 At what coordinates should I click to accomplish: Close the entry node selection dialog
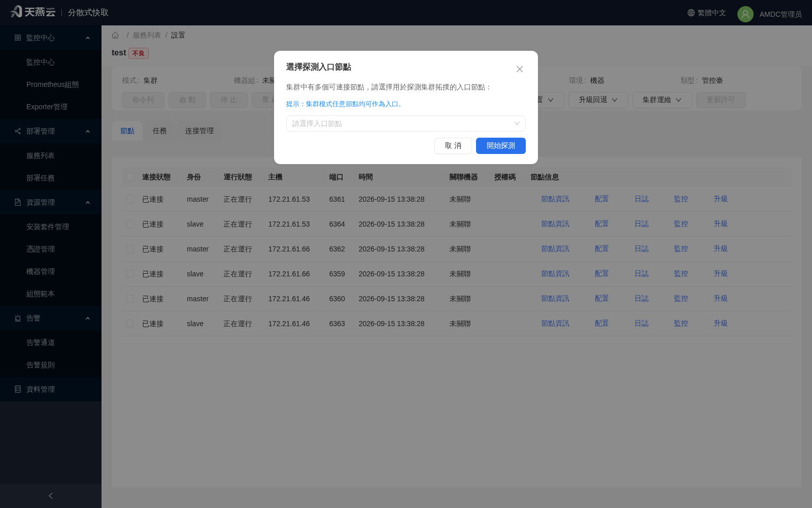(519, 69)
